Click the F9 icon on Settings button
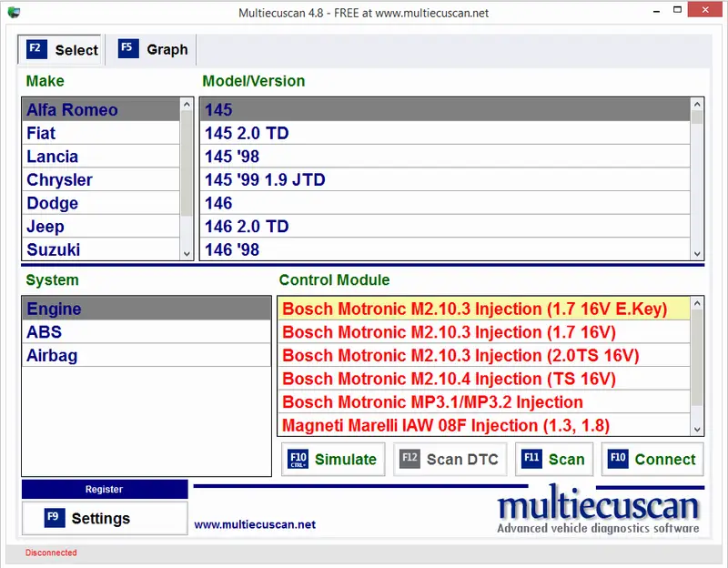Viewport: 728px width, 568px height. point(55,518)
